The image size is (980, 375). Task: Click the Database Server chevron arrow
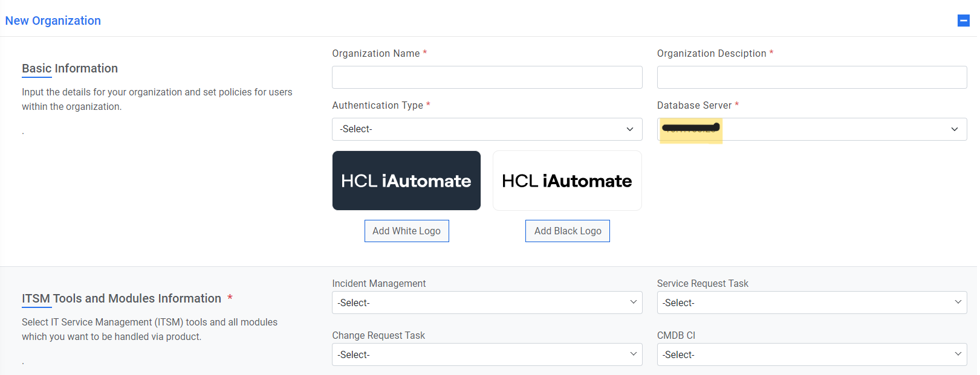[955, 129]
